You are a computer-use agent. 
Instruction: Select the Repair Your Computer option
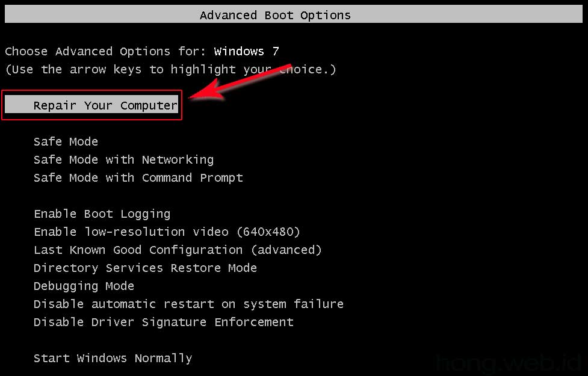click(x=105, y=106)
